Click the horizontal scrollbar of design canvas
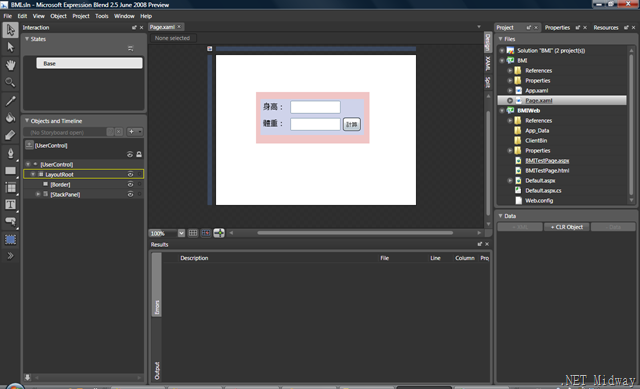 (355, 233)
